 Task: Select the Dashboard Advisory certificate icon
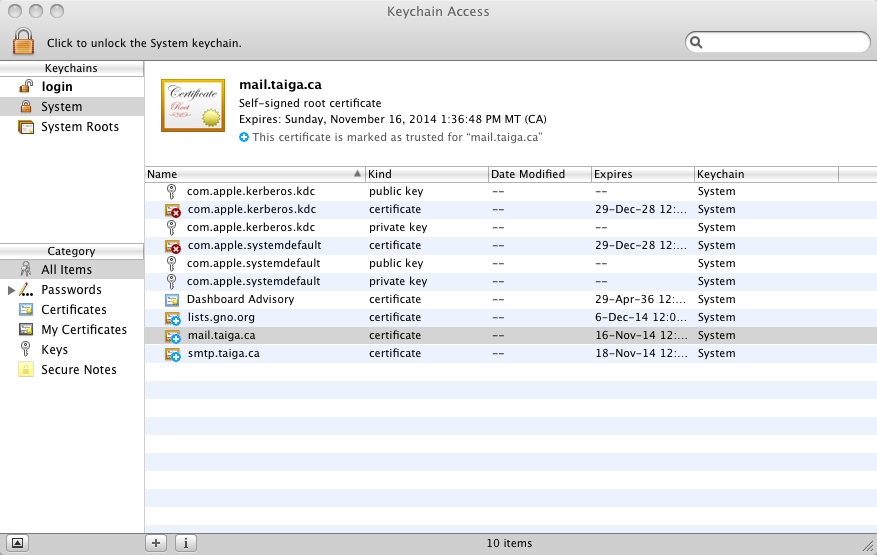[x=172, y=299]
